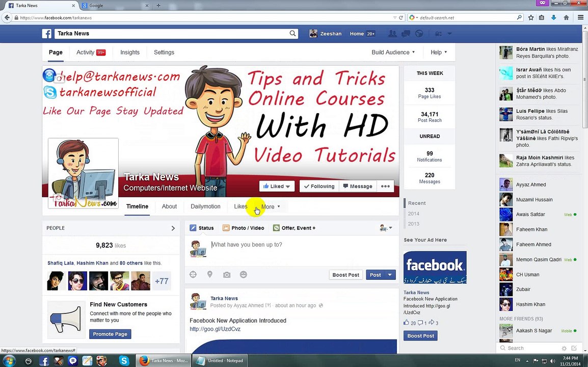The height and width of the screenshot is (367, 588).
Task: Open bookmarks list icon in browser toolbar
Action: click(542, 18)
